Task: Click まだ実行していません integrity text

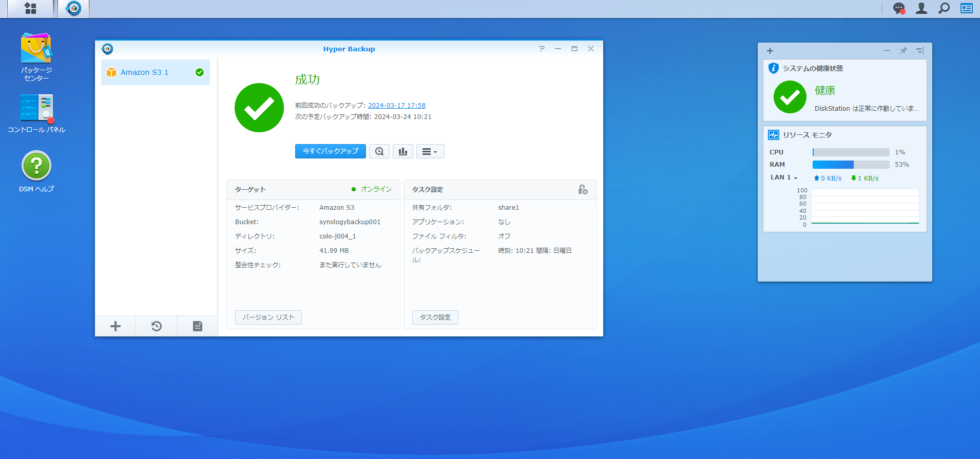Action: click(x=350, y=265)
